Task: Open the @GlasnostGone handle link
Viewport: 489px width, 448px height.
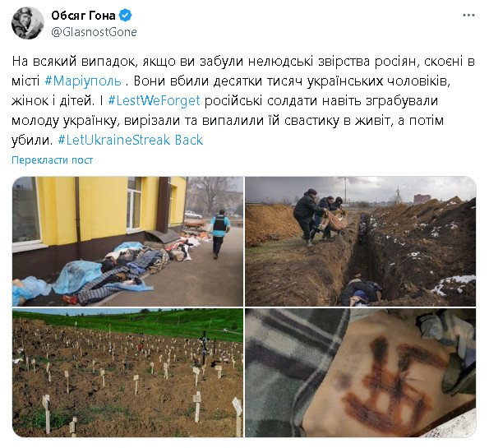Action: click(94, 32)
